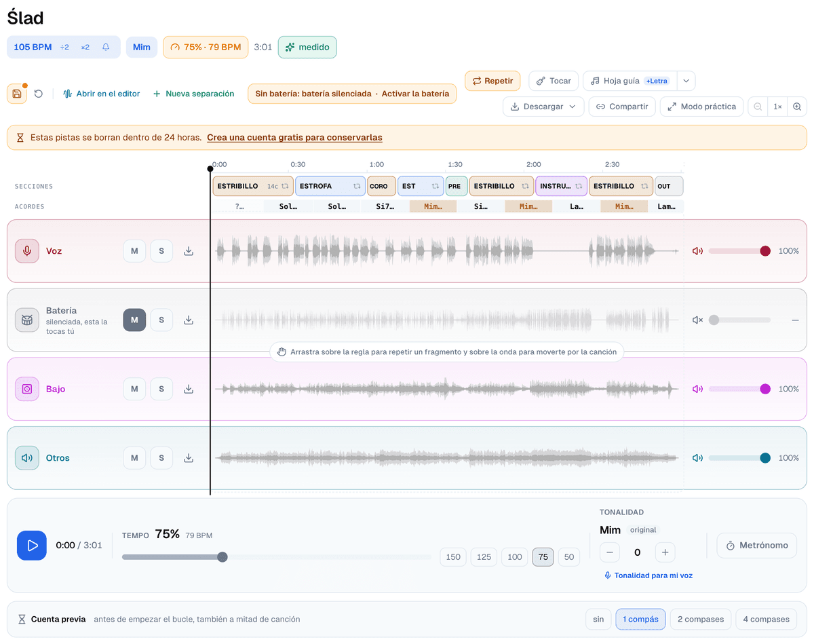
Task: Click the blue play button
Action: (32, 545)
